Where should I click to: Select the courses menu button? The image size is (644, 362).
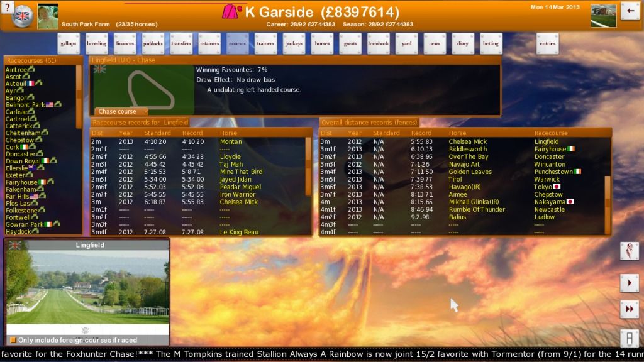pos(237,43)
